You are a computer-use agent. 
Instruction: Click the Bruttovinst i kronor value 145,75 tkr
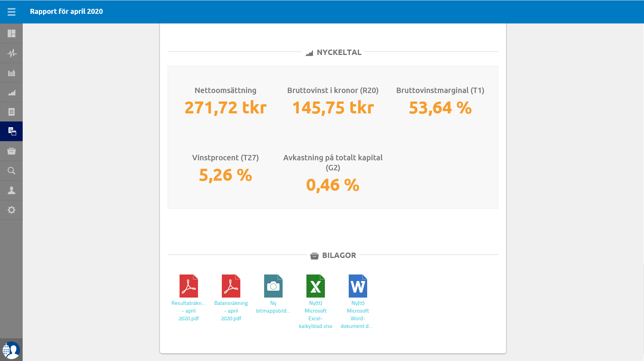pyautogui.click(x=333, y=108)
